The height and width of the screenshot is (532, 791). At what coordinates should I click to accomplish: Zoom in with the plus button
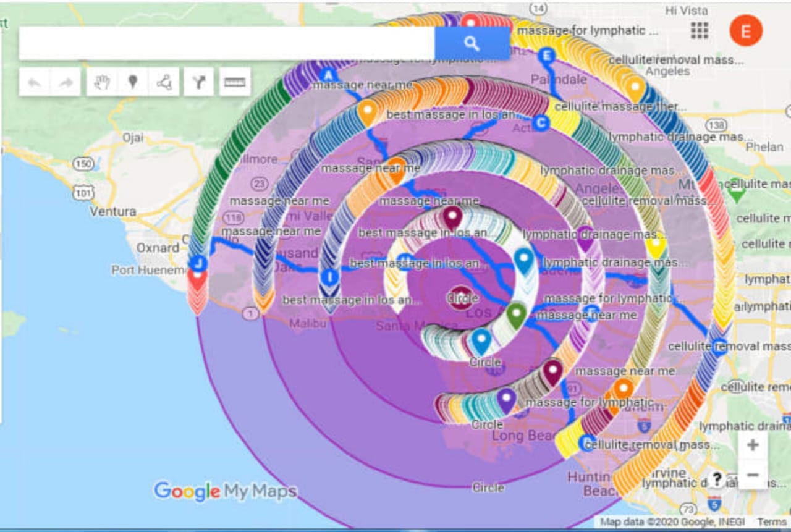click(754, 444)
